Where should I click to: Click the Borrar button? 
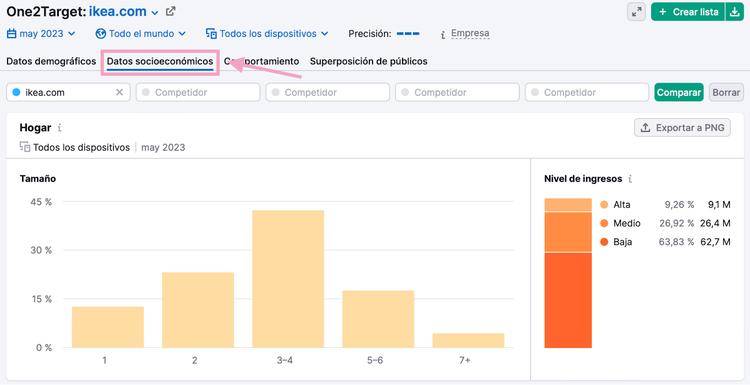click(726, 92)
